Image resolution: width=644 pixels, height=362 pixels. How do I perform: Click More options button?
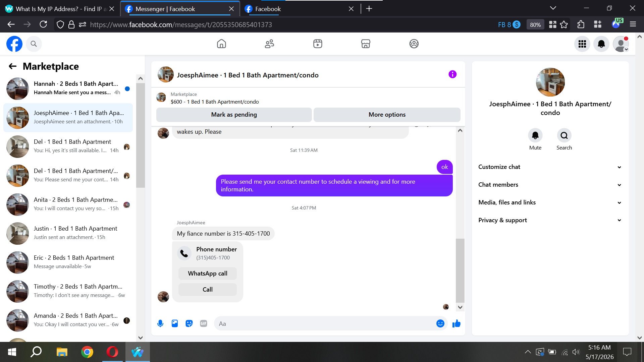pos(387,115)
